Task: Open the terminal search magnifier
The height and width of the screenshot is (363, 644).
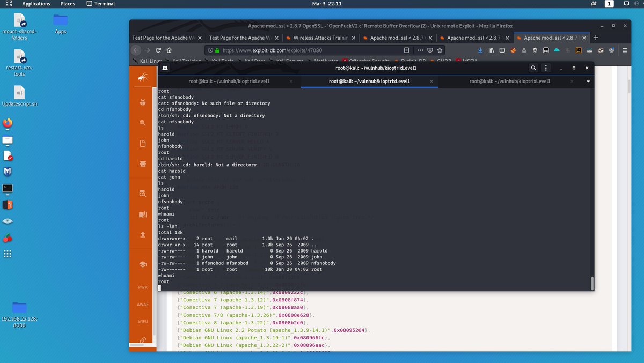Action: [533, 68]
